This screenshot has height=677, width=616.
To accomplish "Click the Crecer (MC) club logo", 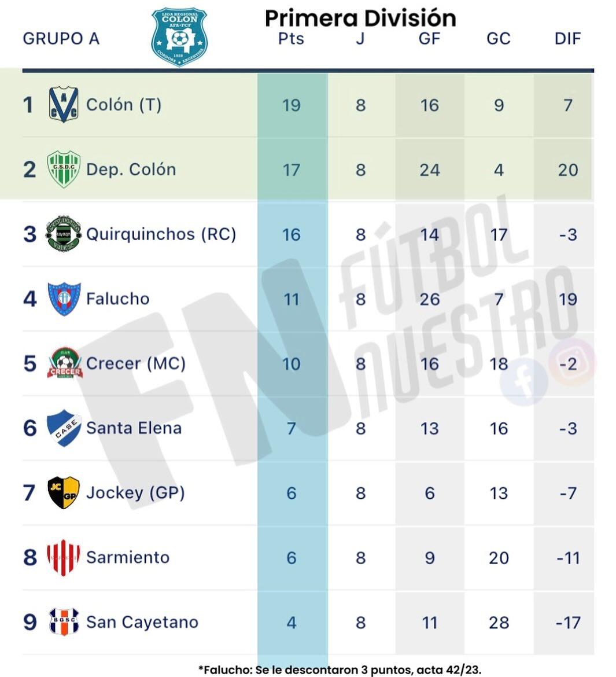I will point(64,363).
